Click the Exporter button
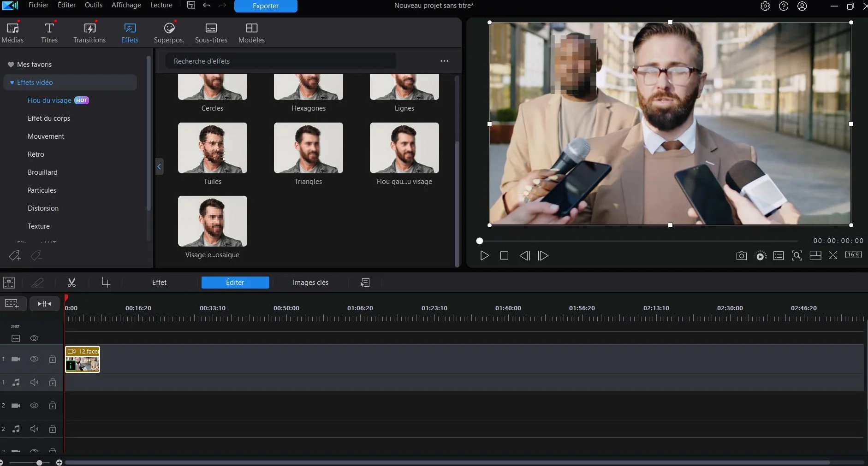 (266, 6)
